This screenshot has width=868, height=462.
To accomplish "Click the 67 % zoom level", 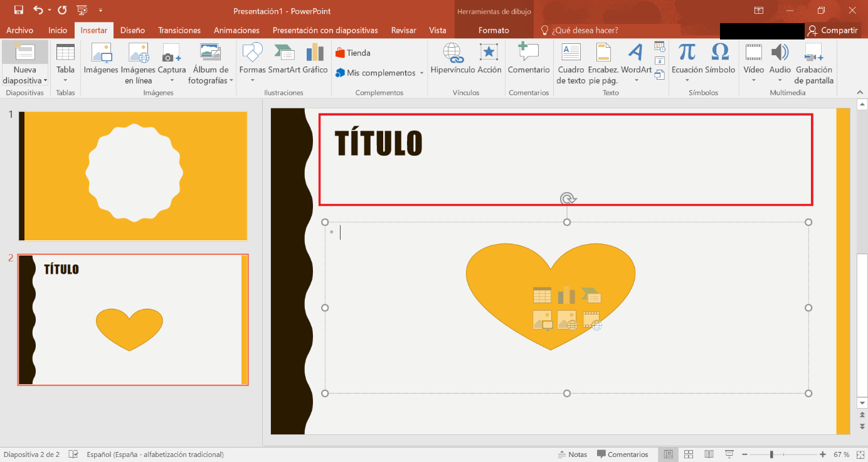I will click(x=842, y=454).
